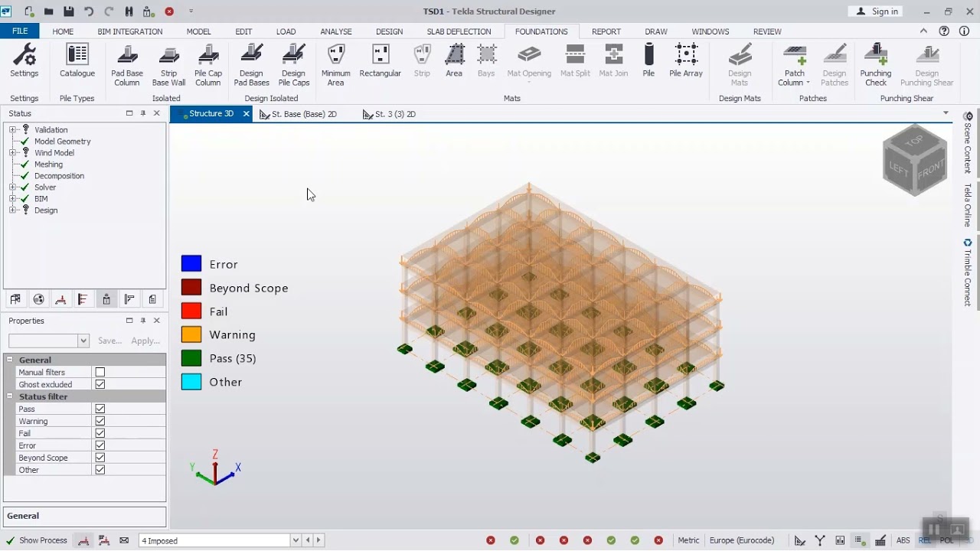Image resolution: width=980 pixels, height=551 pixels.
Task: Expand the BIM tree node
Action: (x=12, y=199)
